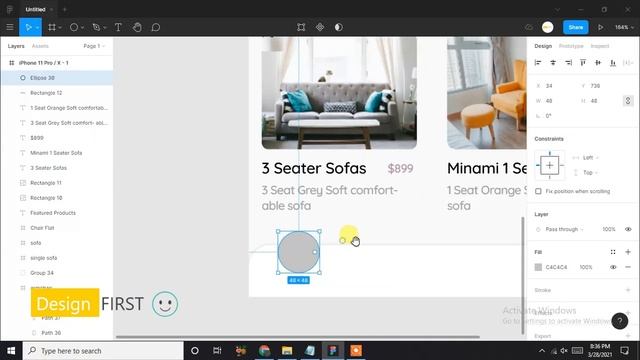Switch to the Design tab
This screenshot has height=360, width=640.
click(543, 46)
